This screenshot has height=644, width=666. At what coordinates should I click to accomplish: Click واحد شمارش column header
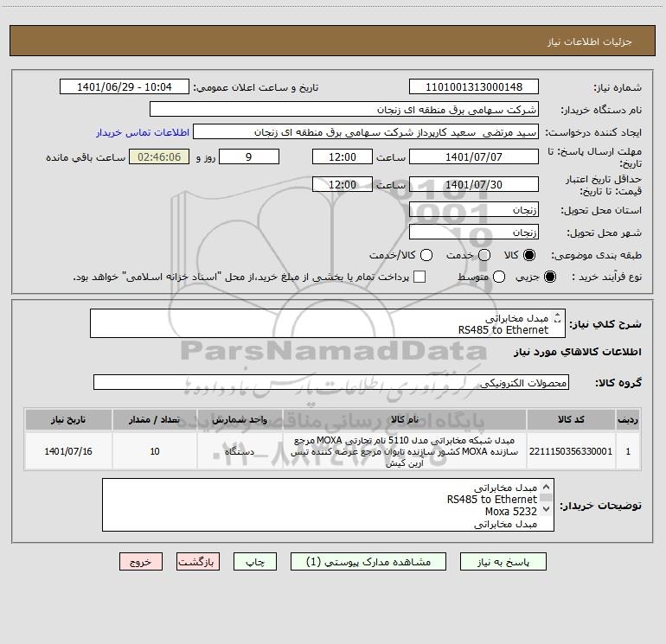tap(240, 419)
